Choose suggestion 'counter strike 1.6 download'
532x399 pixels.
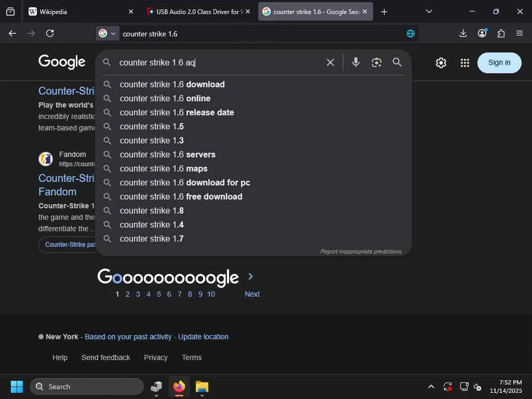(x=254, y=84)
